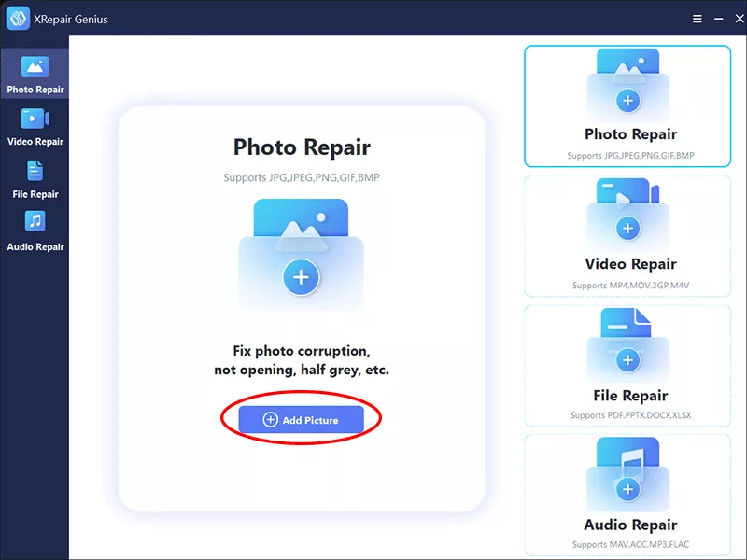
Task: Choose the Photo Repair card title
Action: (630, 134)
